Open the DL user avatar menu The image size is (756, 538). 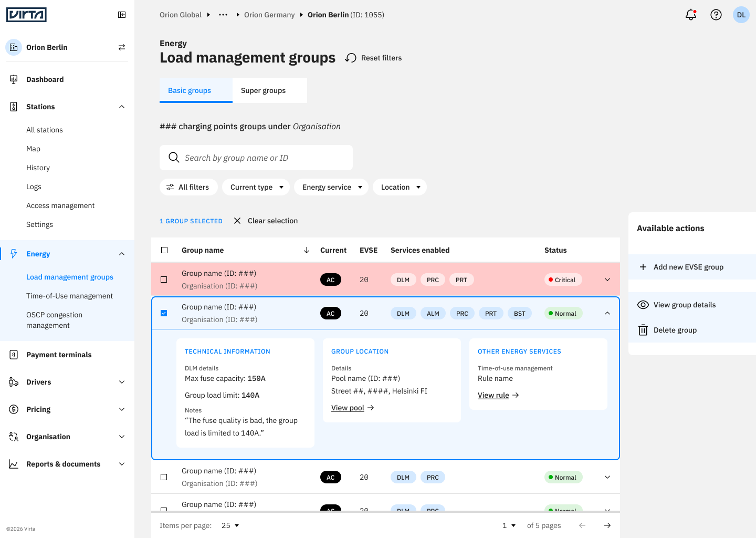741,15
